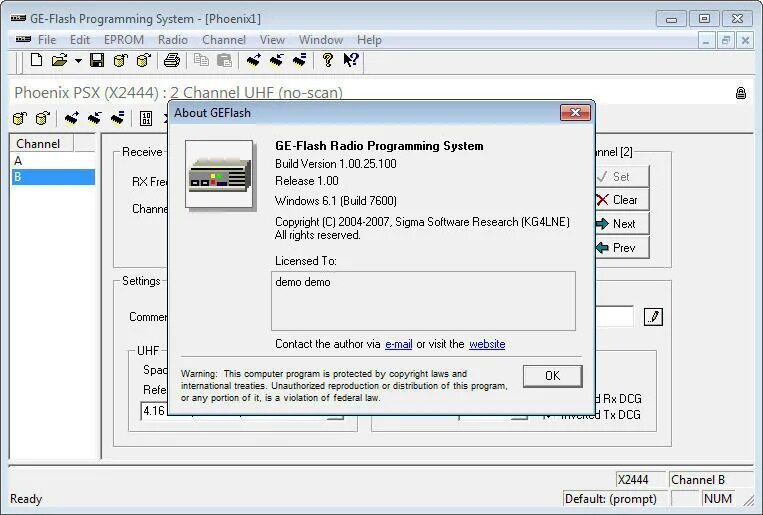763x515 pixels.
Task: Click the Set button in the channel panel
Action: tap(622, 177)
